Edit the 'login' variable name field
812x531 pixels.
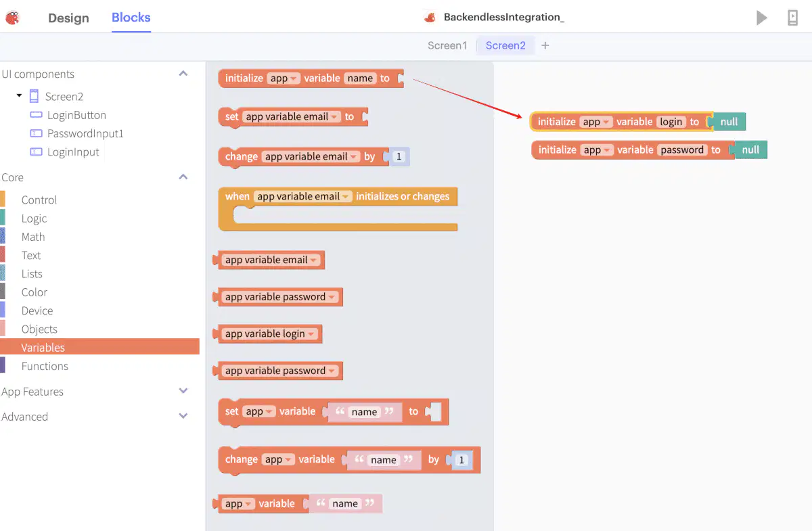[671, 122]
